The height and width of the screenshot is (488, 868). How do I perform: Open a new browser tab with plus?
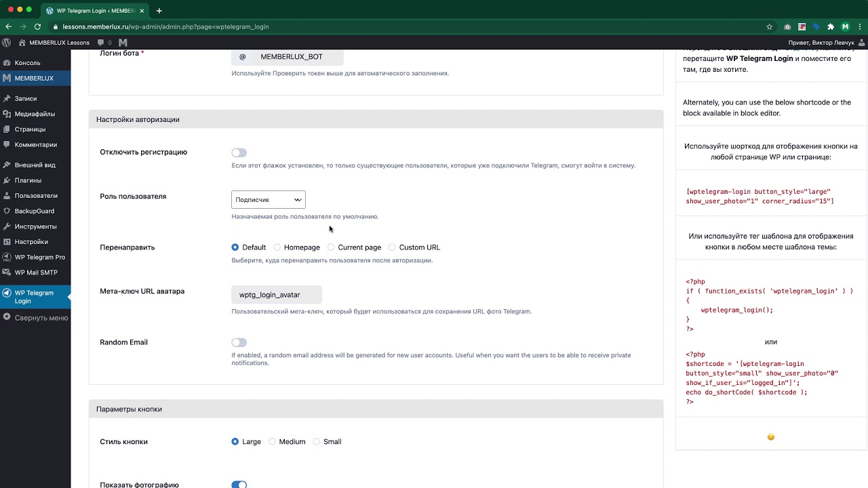pos(159,11)
